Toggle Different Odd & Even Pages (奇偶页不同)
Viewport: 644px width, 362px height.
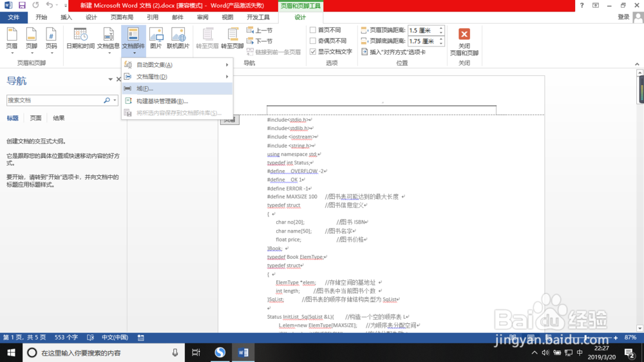click(x=313, y=41)
